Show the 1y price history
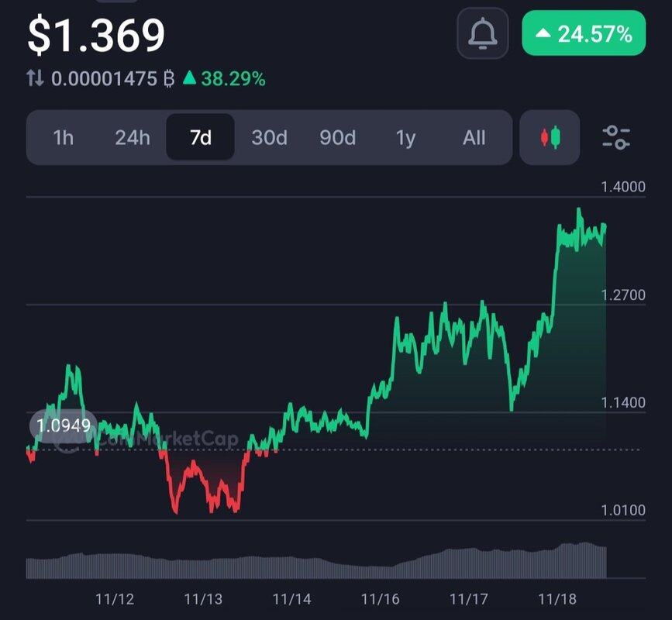 405,138
